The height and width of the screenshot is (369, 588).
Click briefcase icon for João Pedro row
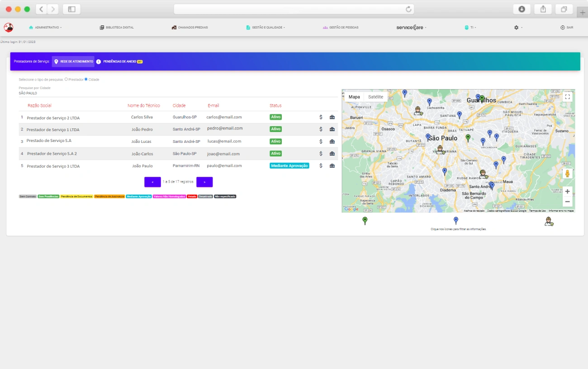332,129
